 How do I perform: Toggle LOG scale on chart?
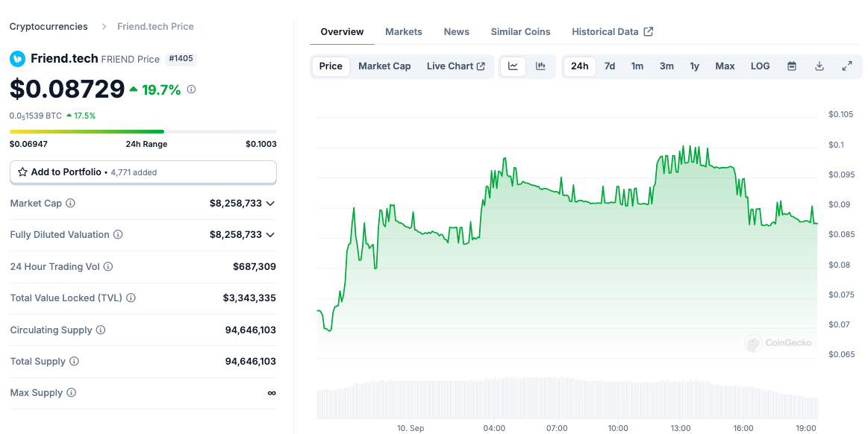pyautogui.click(x=760, y=66)
